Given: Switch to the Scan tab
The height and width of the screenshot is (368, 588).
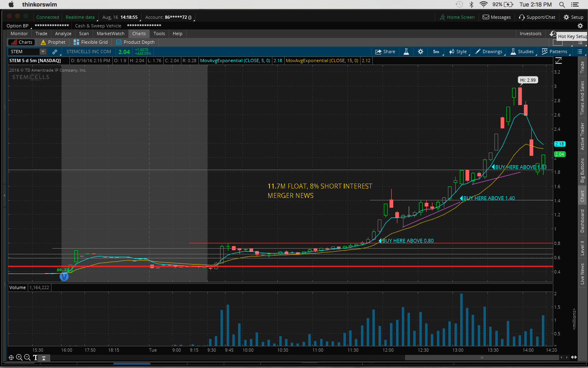Looking at the screenshot, I should [84, 34].
